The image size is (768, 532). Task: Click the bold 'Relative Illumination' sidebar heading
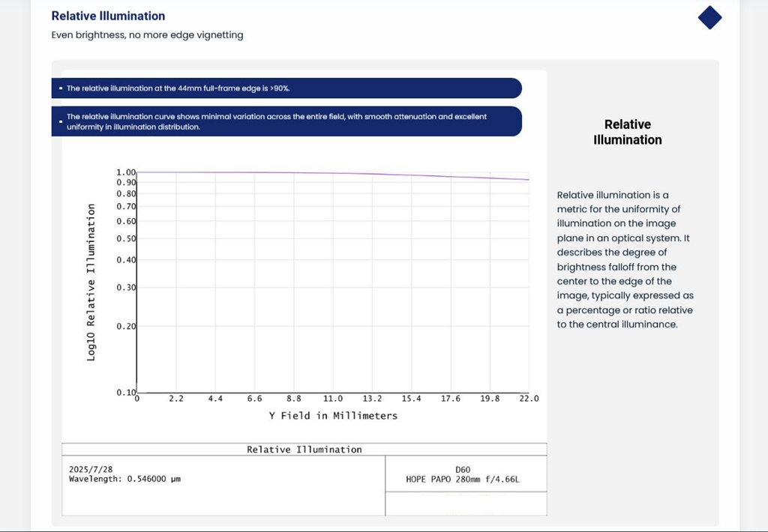click(x=627, y=132)
